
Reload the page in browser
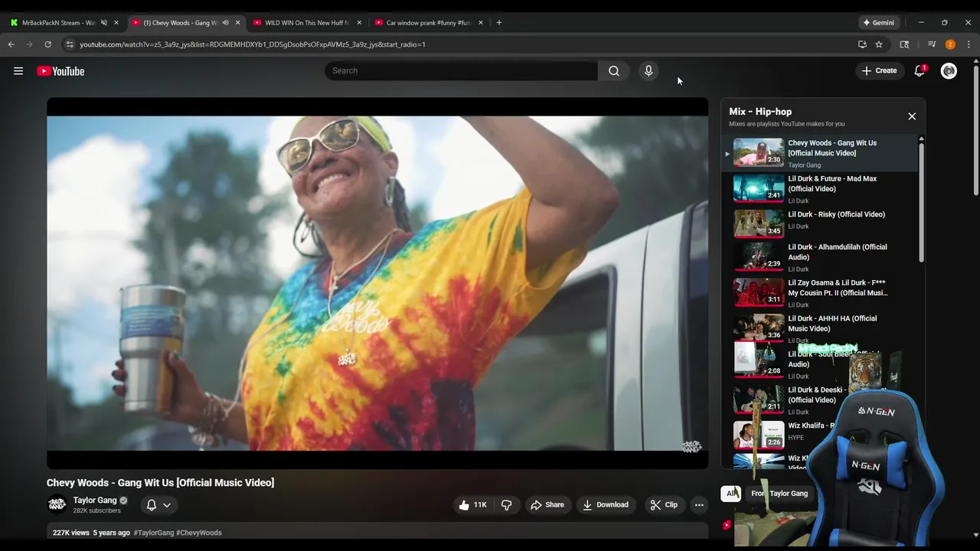47,44
